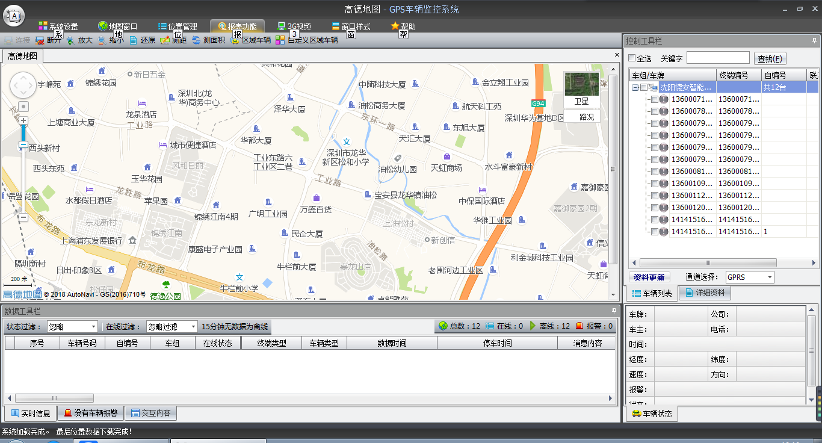
Task: Switch to the 详细资料 tab
Action: tap(706, 293)
